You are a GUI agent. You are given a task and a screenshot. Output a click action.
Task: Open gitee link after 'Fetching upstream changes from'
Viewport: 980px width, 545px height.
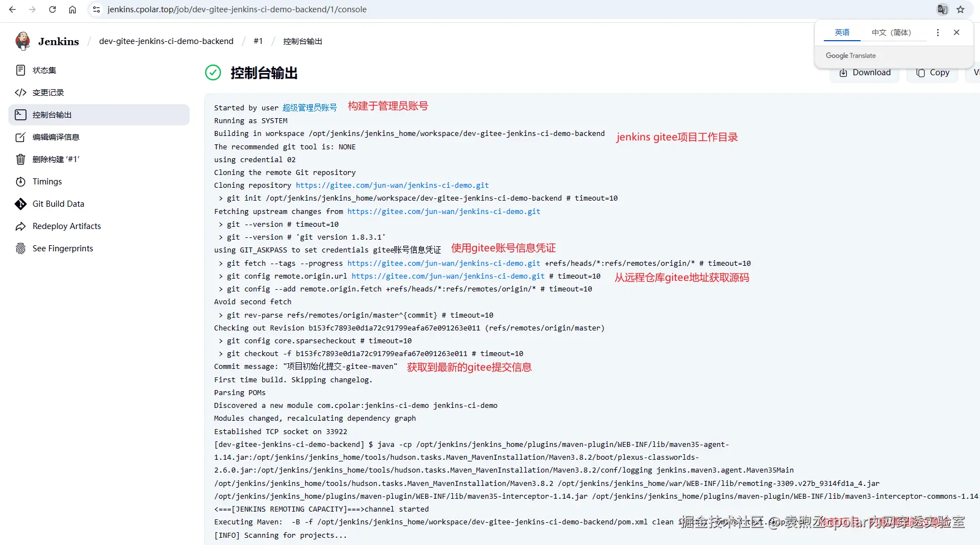click(x=443, y=211)
